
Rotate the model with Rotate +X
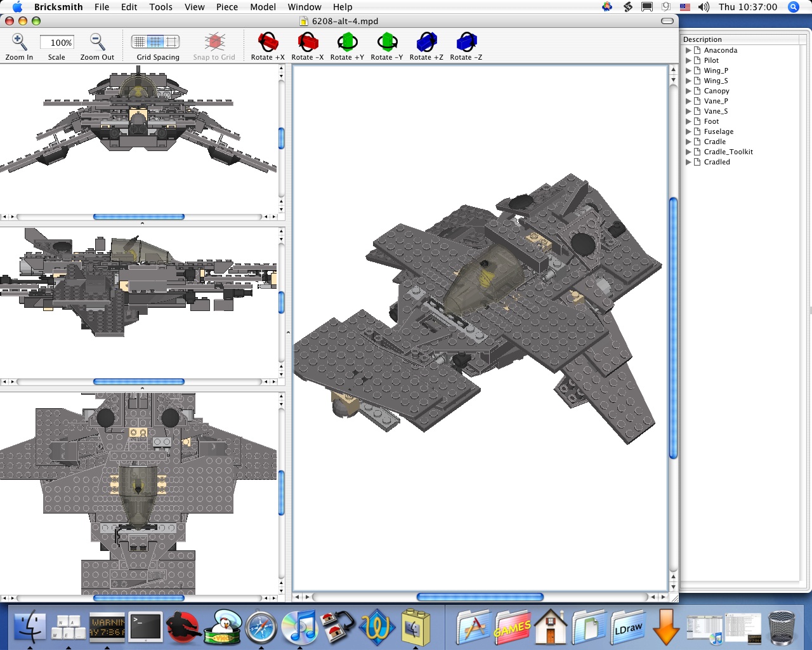click(x=268, y=43)
